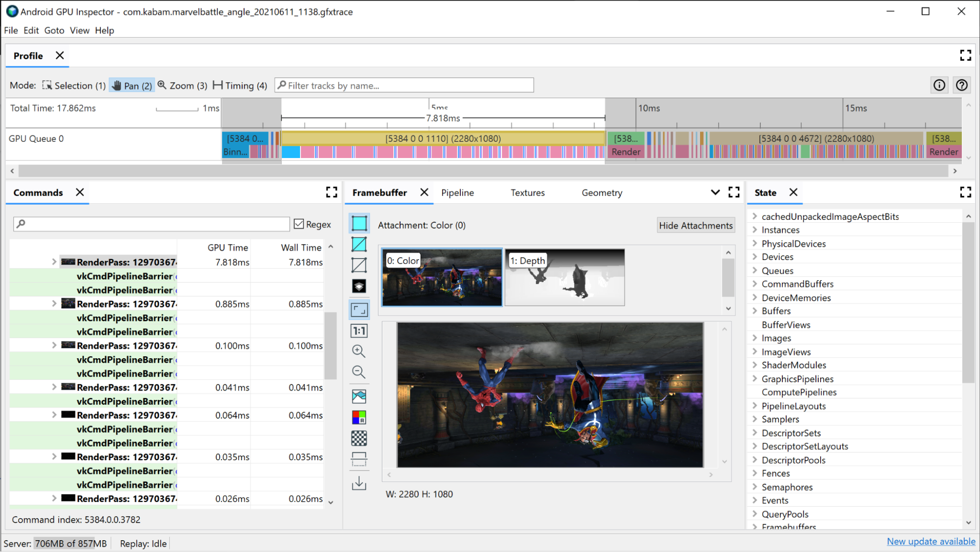
Task: Click the zoom-in magnifier icon
Action: click(x=358, y=350)
